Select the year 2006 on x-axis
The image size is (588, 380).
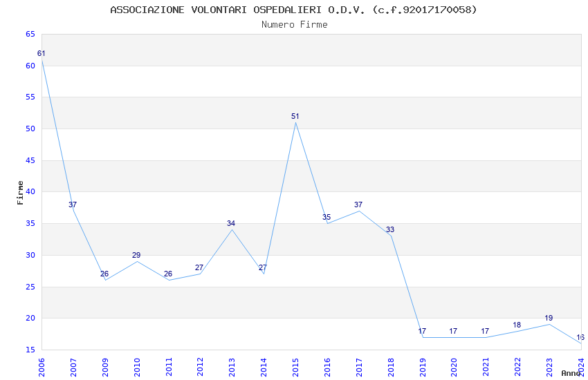point(42,368)
